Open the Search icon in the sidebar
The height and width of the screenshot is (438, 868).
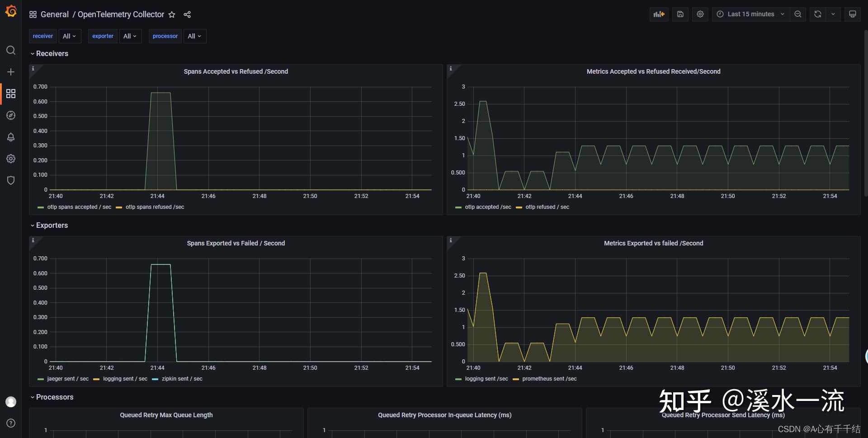click(x=11, y=50)
